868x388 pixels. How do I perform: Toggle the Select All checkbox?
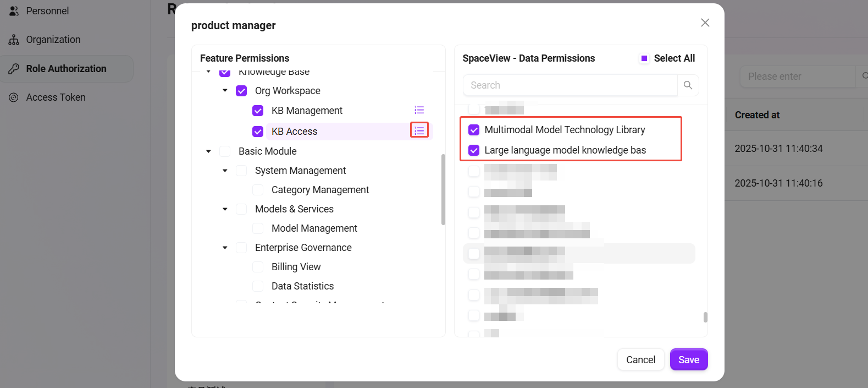(x=644, y=58)
